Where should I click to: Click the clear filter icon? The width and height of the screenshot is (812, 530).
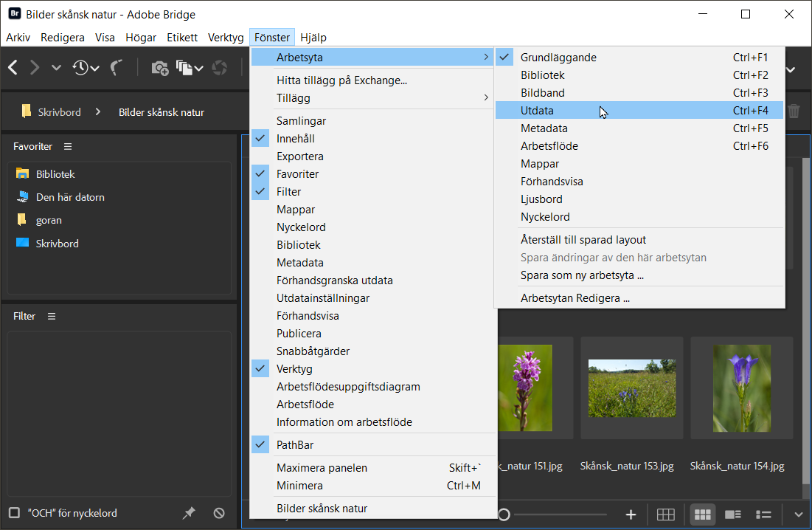tap(219, 513)
